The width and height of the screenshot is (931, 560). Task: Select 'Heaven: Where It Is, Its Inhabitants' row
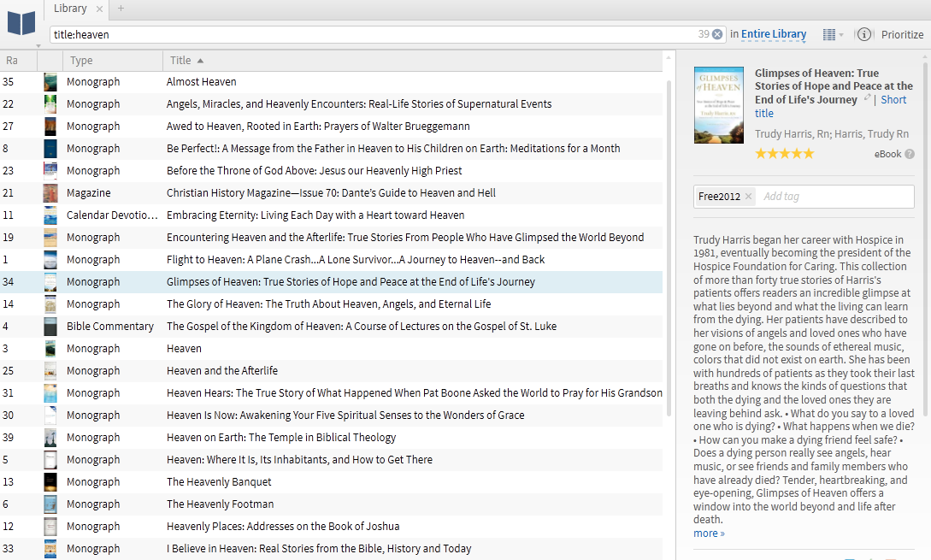coord(299,460)
